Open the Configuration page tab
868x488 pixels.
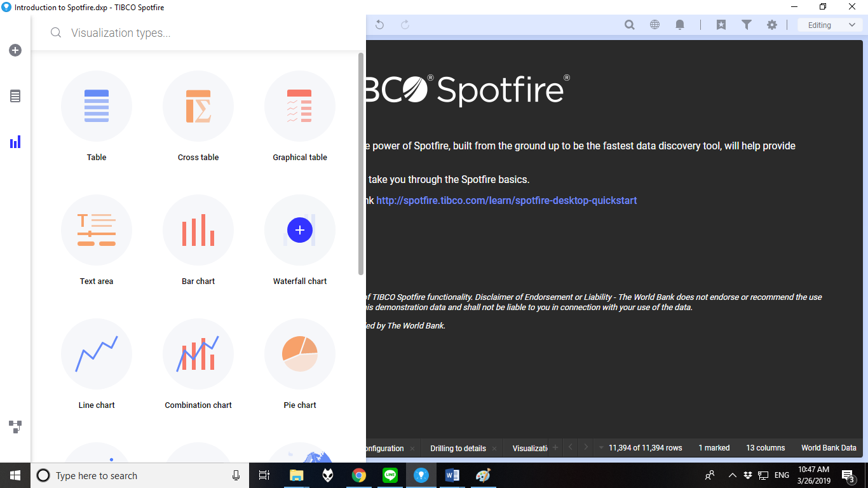(x=384, y=448)
